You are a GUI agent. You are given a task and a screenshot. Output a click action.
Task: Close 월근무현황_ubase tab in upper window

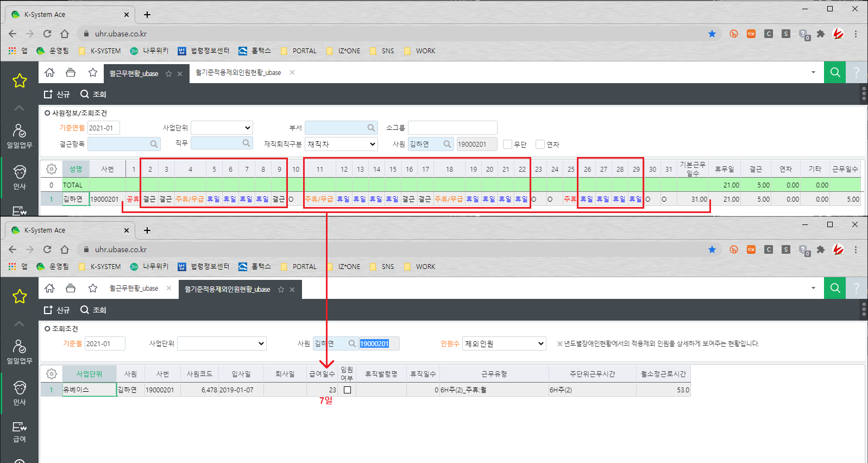[180, 74]
